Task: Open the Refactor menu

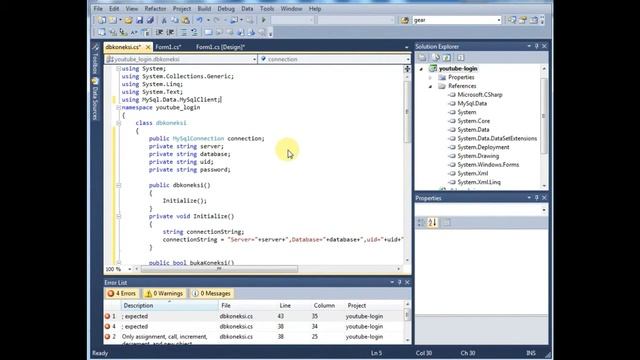Action: coord(155,9)
